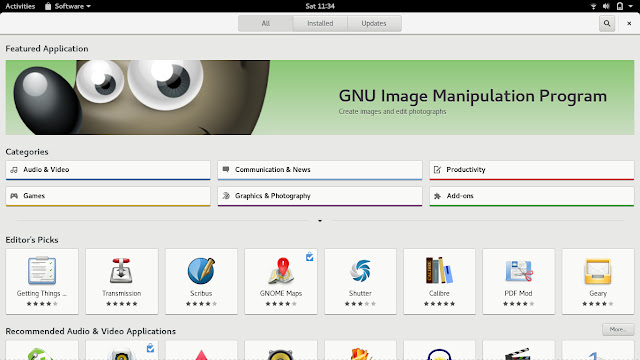Open the GNU Image Manipulation Program banner

320,98
